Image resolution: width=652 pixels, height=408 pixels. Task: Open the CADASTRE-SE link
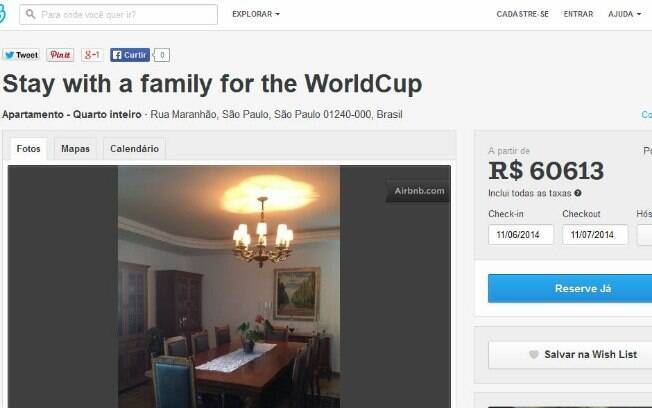522,14
